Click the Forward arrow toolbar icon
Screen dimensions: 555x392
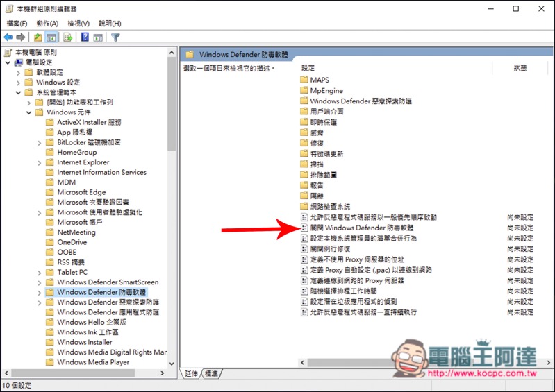pyautogui.click(x=21, y=37)
